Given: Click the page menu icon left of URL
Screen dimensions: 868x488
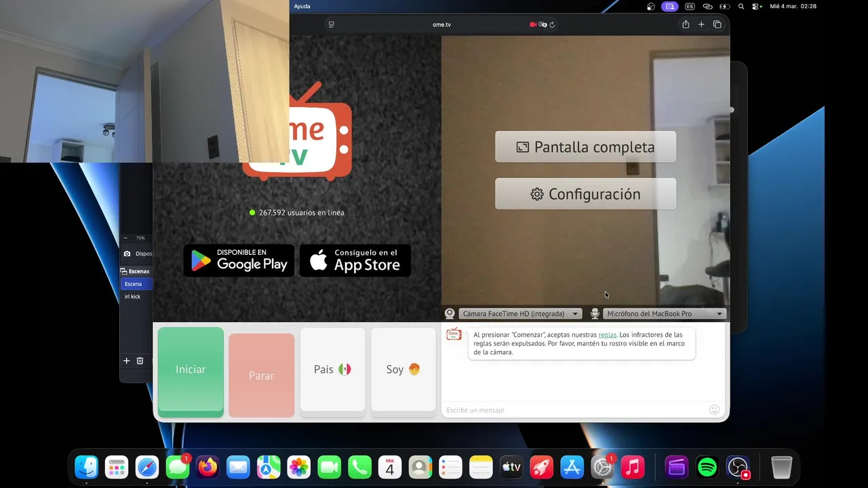Looking at the screenshot, I should pyautogui.click(x=331, y=24).
